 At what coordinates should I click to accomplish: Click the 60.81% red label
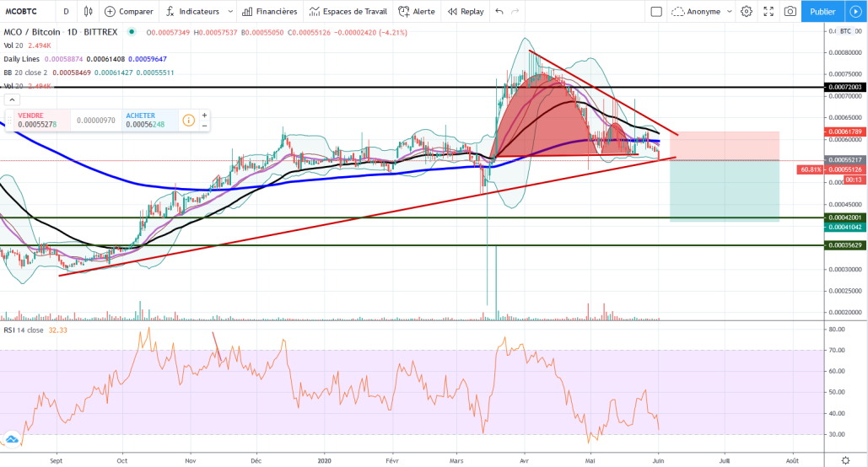811,169
